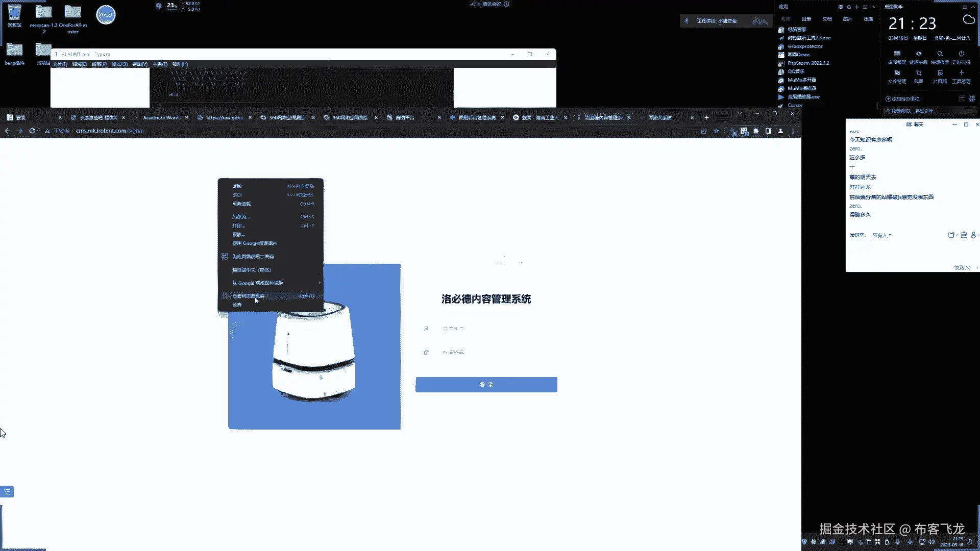Click the blue 登录 button

(486, 385)
